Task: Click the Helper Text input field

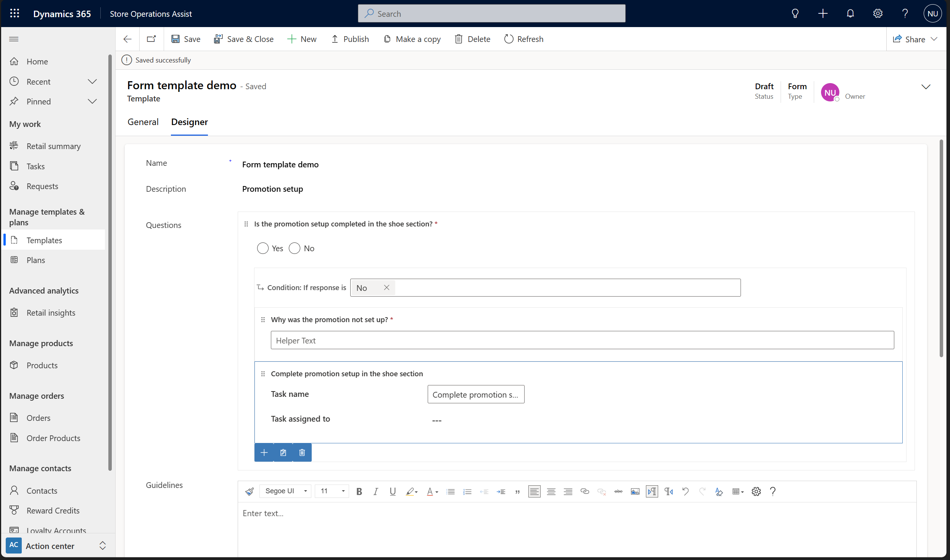Action: [x=581, y=339]
